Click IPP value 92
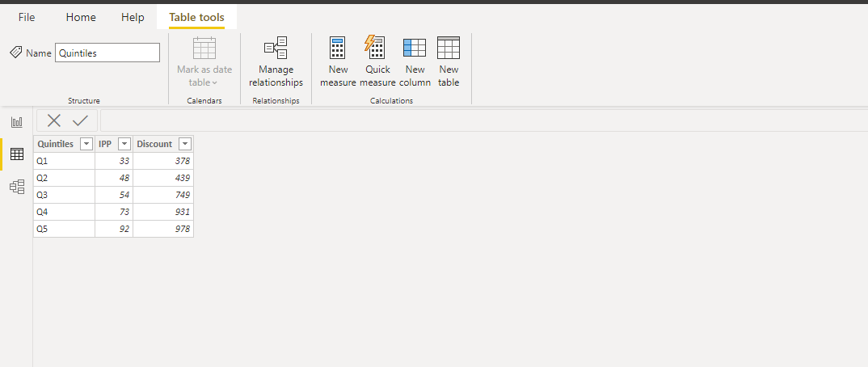Image resolution: width=868 pixels, height=367 pixels. (114, 229)
